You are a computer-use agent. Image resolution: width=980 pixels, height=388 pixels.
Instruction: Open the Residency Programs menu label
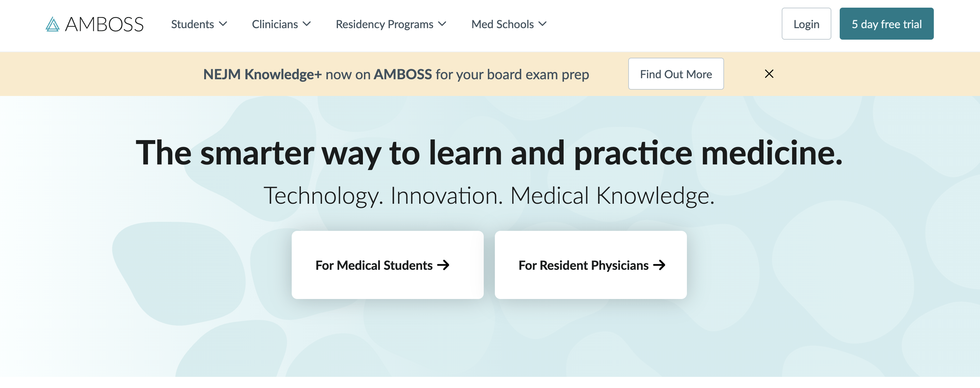coord(384,24)
